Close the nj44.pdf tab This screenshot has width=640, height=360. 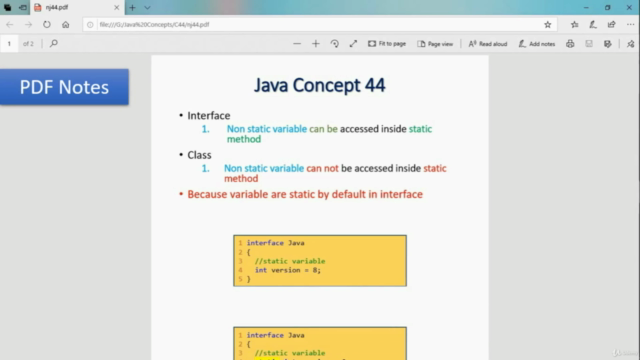(x=116, y=7)
